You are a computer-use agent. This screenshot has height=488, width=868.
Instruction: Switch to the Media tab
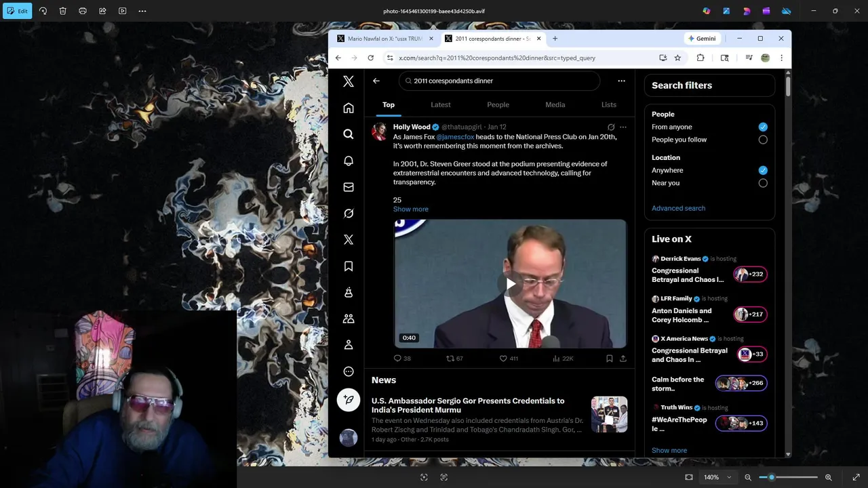point(555,104)
